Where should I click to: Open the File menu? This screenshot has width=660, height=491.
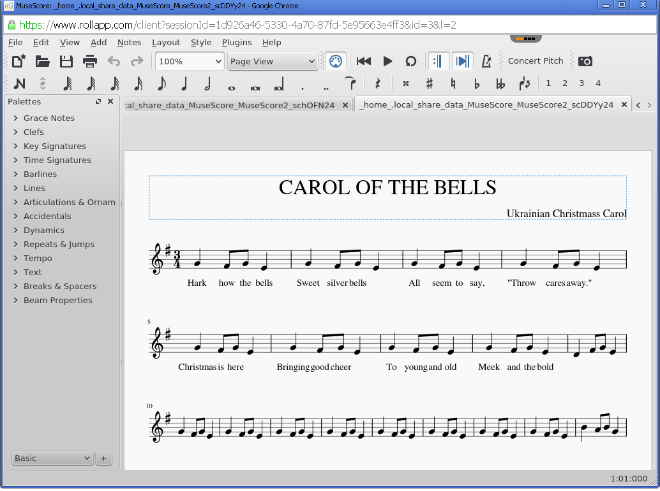[x=15, y=43]
